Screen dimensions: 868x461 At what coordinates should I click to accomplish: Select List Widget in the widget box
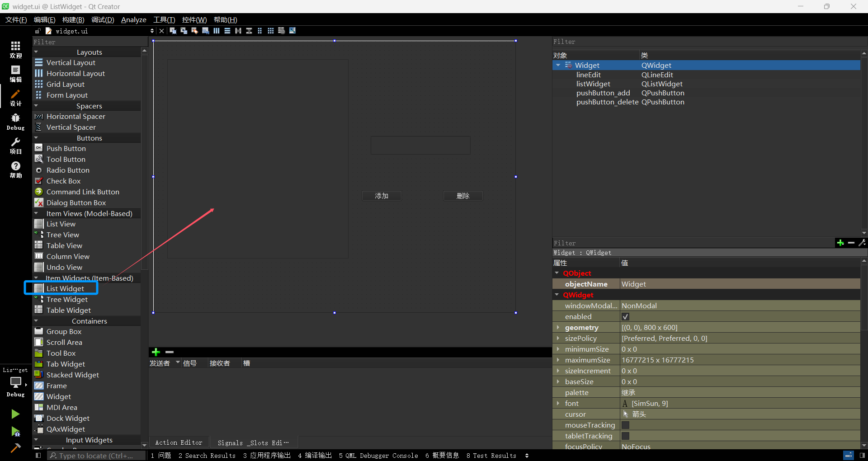point(65,288)
